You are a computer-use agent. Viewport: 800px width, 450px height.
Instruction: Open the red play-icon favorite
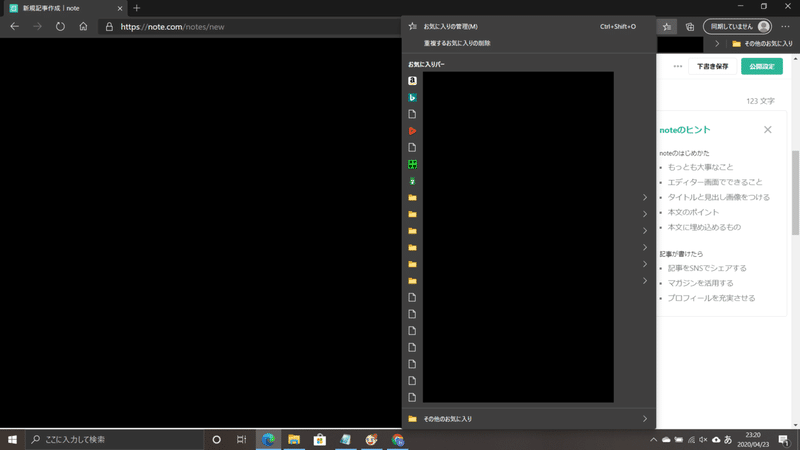412,131
